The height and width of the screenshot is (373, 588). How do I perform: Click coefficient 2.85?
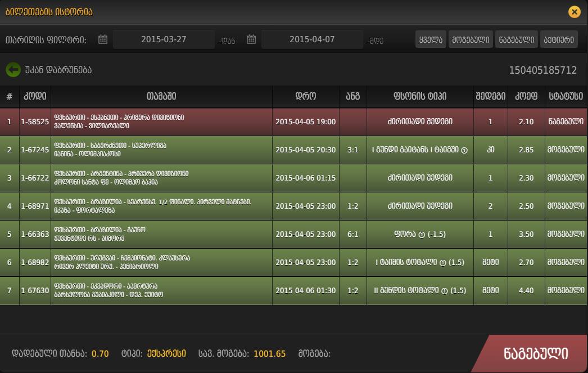pyautogui.click(x=526, y=150)
